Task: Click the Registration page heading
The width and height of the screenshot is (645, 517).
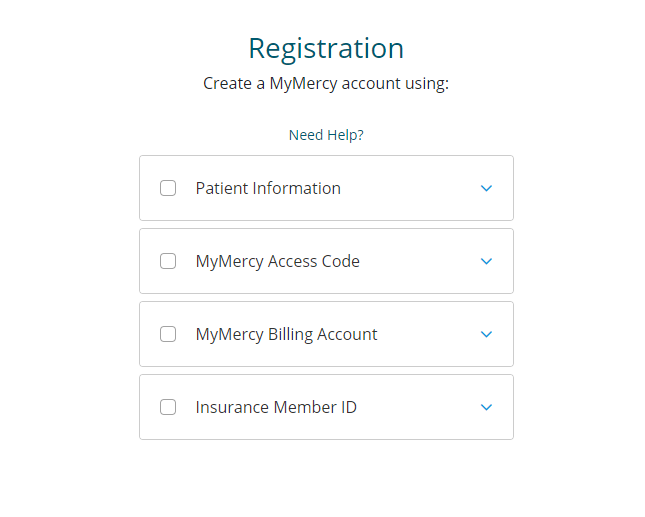Action: tap(326, 48)
